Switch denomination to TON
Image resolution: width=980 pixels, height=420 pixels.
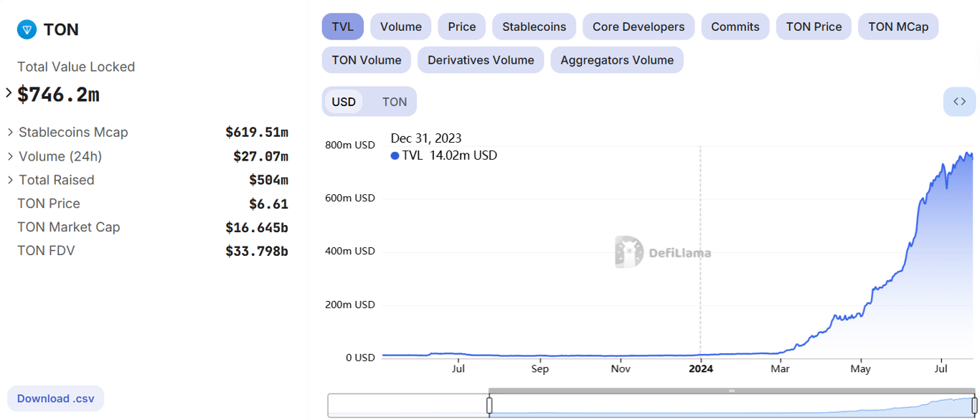pyautogui.click(x=395, y=102)
